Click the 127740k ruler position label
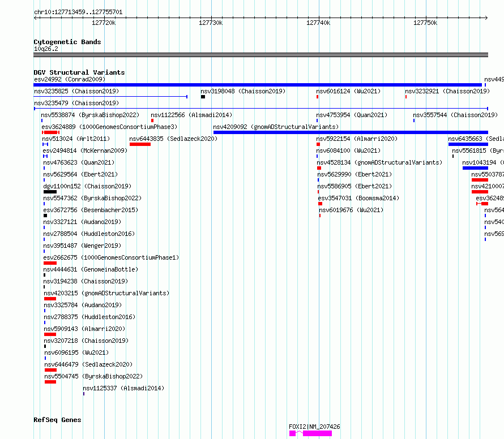 [x=318, y=23]
